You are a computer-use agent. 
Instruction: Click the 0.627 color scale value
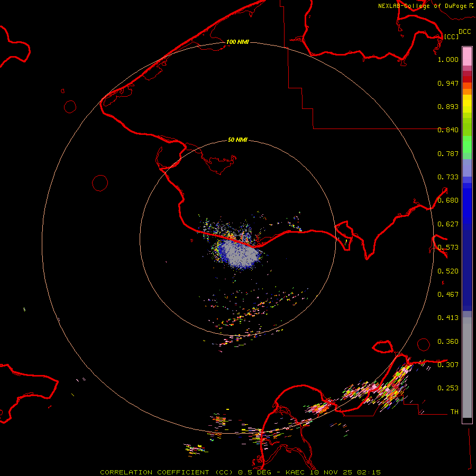coord(448,224)
